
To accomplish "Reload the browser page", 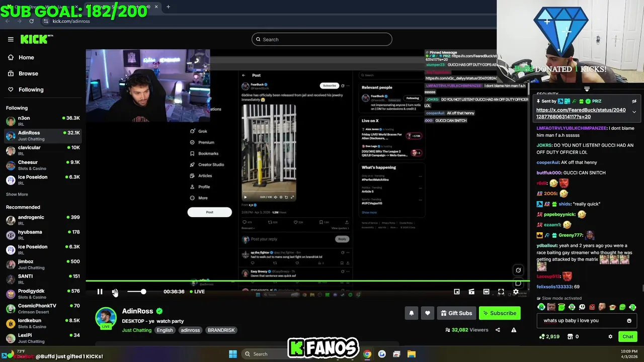I will pyautogui.click(x=31, y=21).
